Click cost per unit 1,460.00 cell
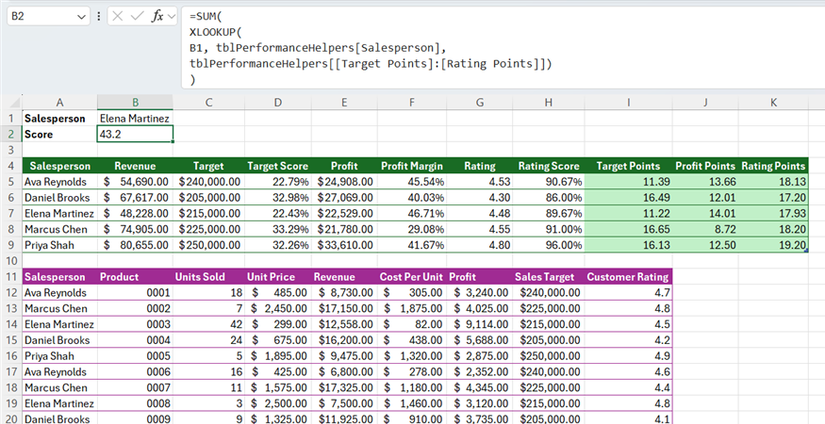 tap(412, 403)
